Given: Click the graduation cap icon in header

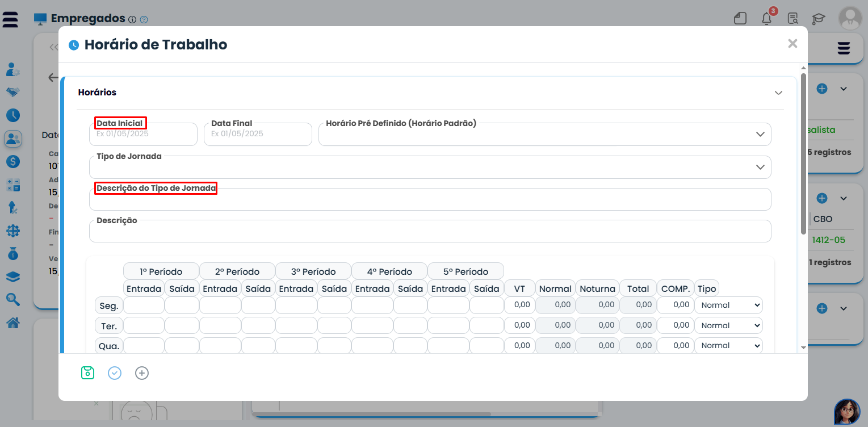Looking at the screenshot, I should 818,19.
